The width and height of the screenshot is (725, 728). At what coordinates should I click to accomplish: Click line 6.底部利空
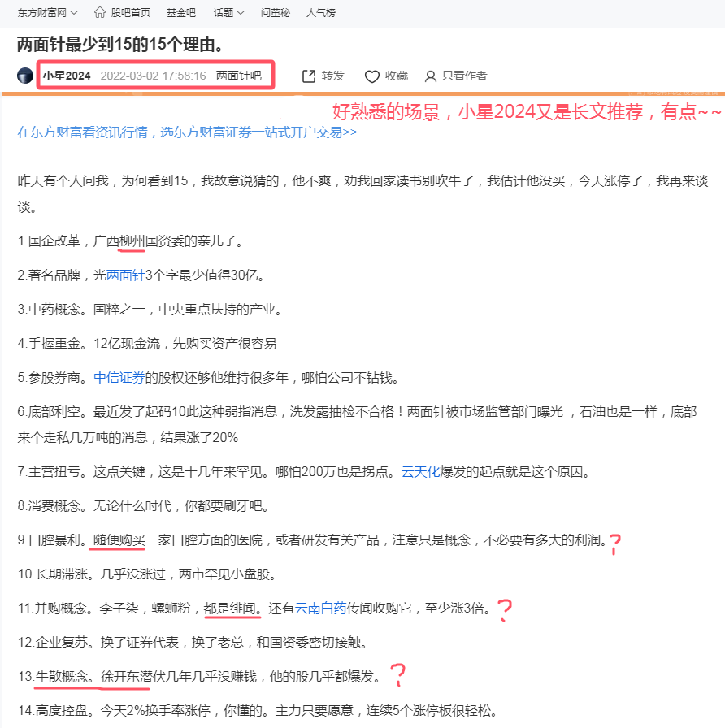coord(357,425)
